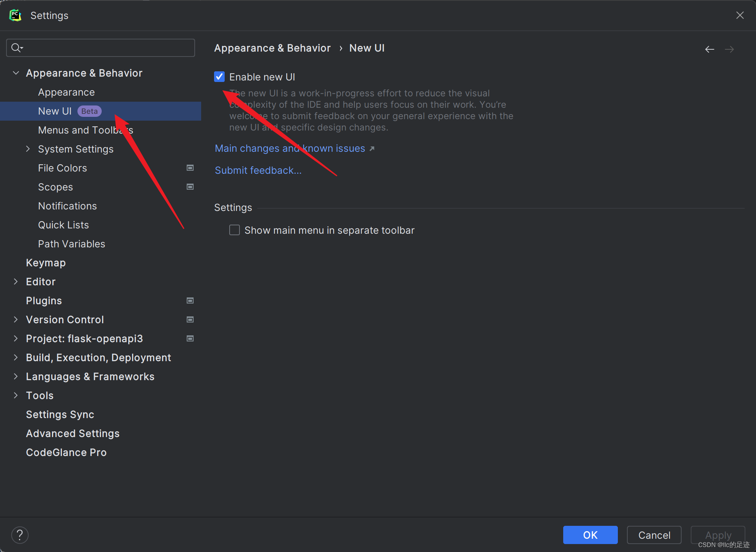Enable Show main menu in separate toolbar

[234, 230]
